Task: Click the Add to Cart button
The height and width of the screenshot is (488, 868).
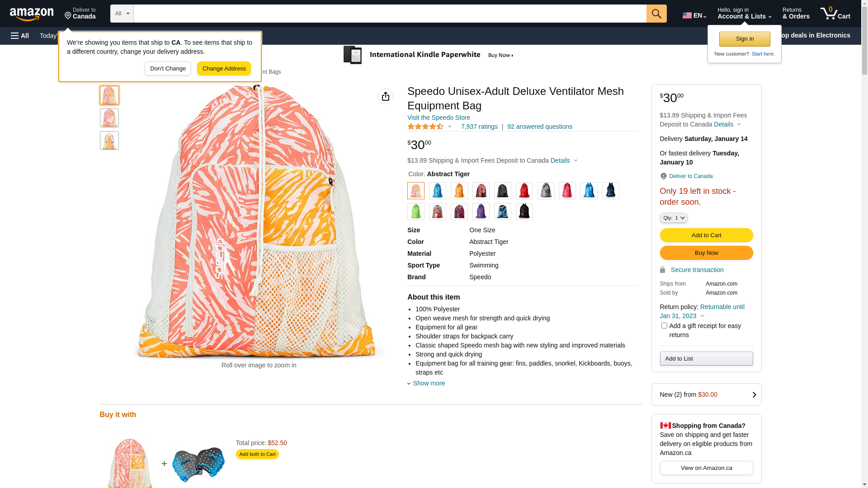Action: click(706, 235)
